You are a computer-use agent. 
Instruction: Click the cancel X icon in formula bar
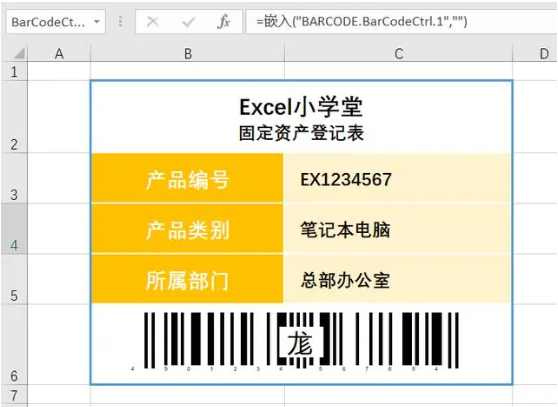[x=153, y=22]
